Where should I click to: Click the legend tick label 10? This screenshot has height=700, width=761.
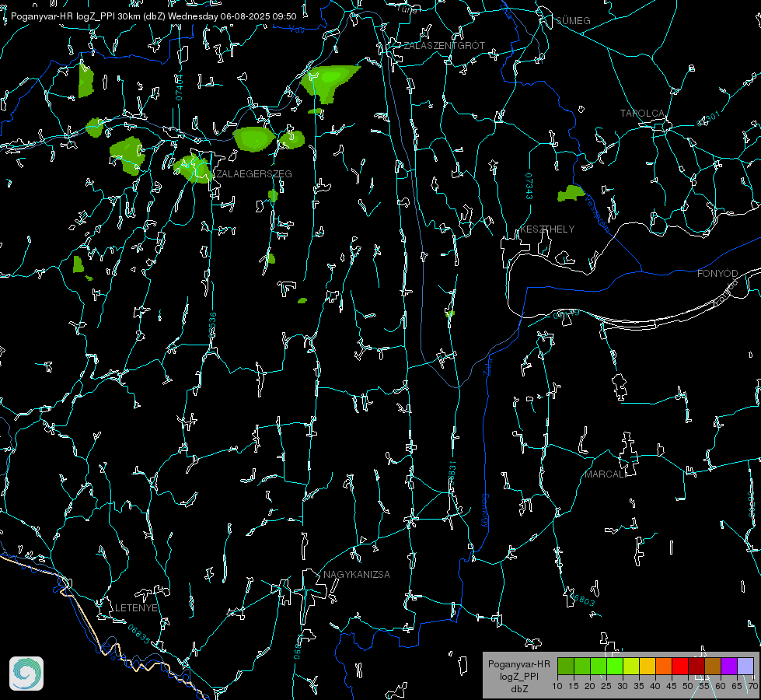pyautogui.click(x=557, y=686)
